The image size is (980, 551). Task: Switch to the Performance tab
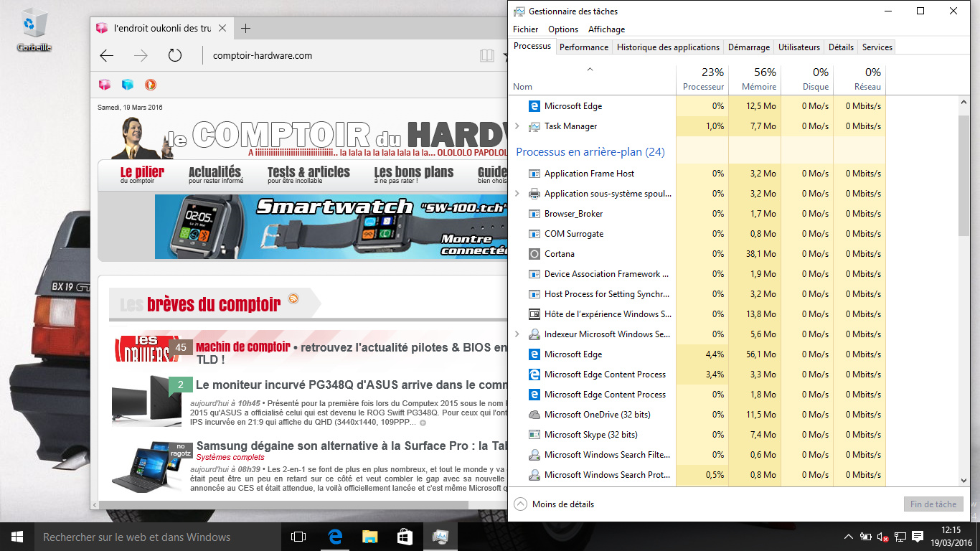[x=583, y=47]
